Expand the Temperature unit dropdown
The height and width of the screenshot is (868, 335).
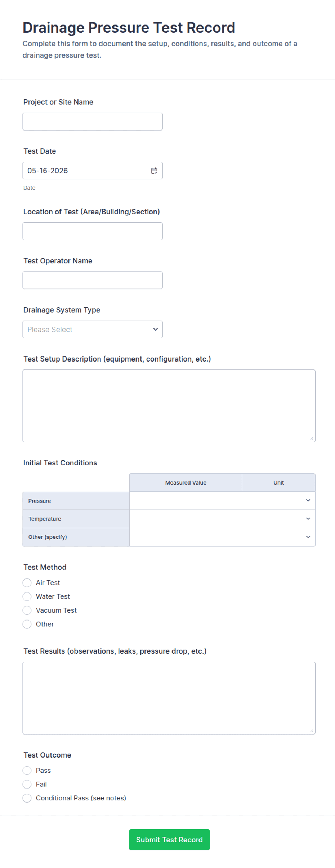(x=278, y=519)
